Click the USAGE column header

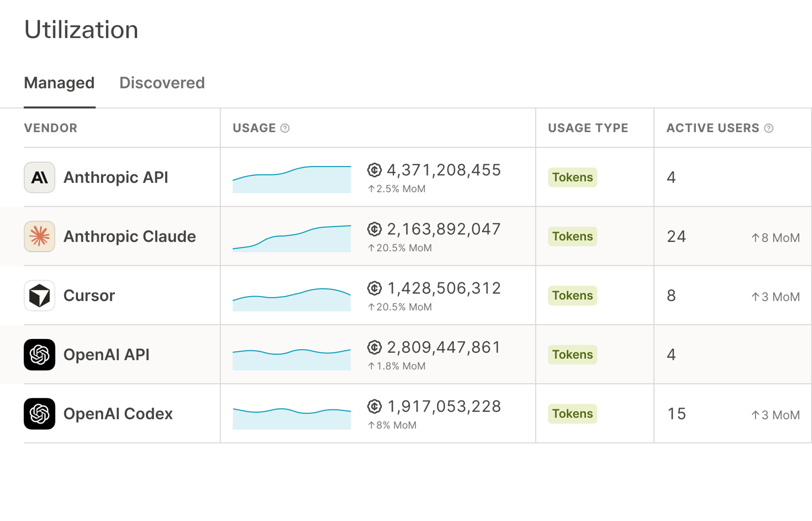click(254, 128)
